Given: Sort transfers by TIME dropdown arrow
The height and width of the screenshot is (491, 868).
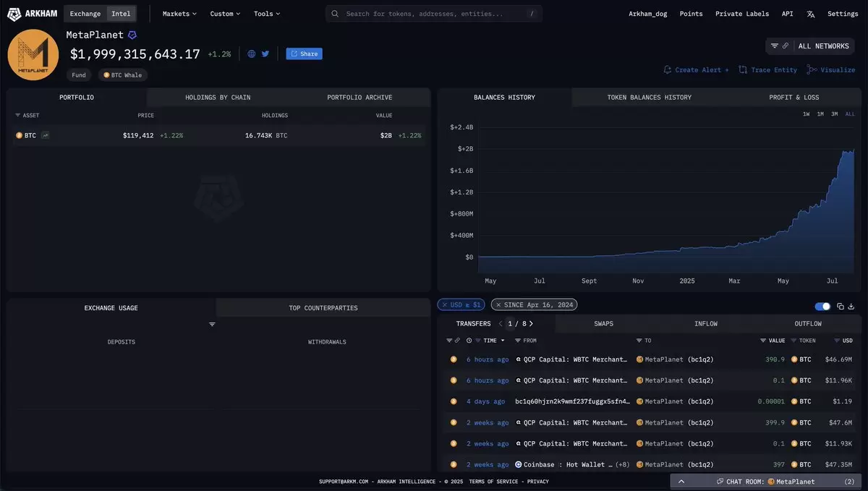Looking at the screenshot, I should pyautogui.click(x=503, y=341).
